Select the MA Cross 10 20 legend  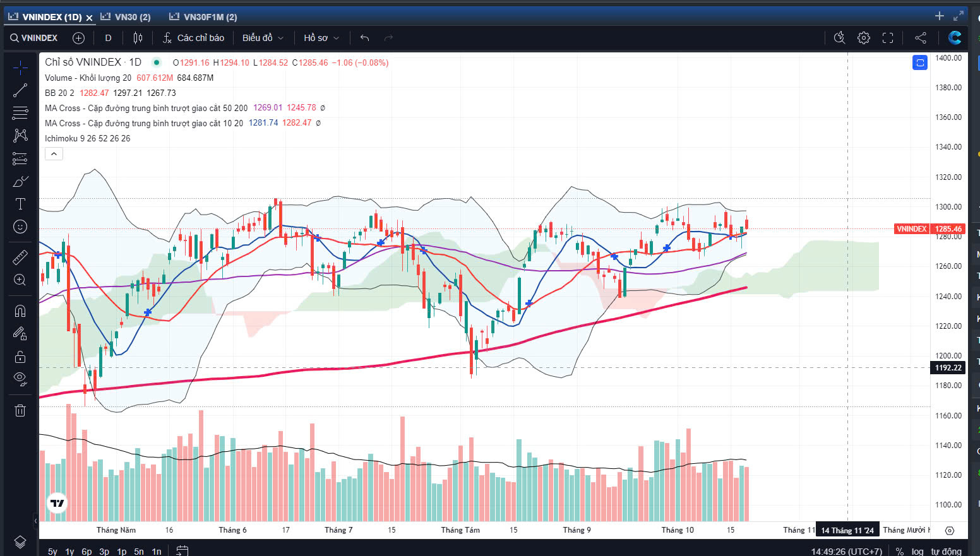143,123
